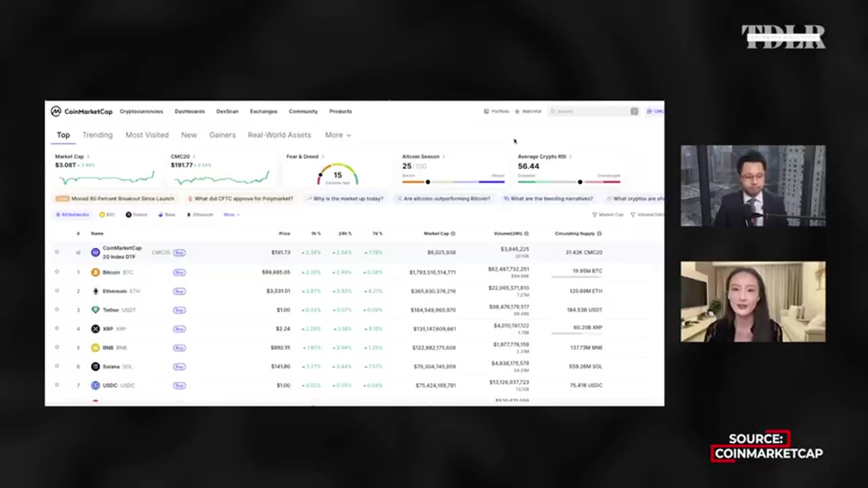Click the Buy button for Ethereum
868x488 pixels.
[179, 291]
